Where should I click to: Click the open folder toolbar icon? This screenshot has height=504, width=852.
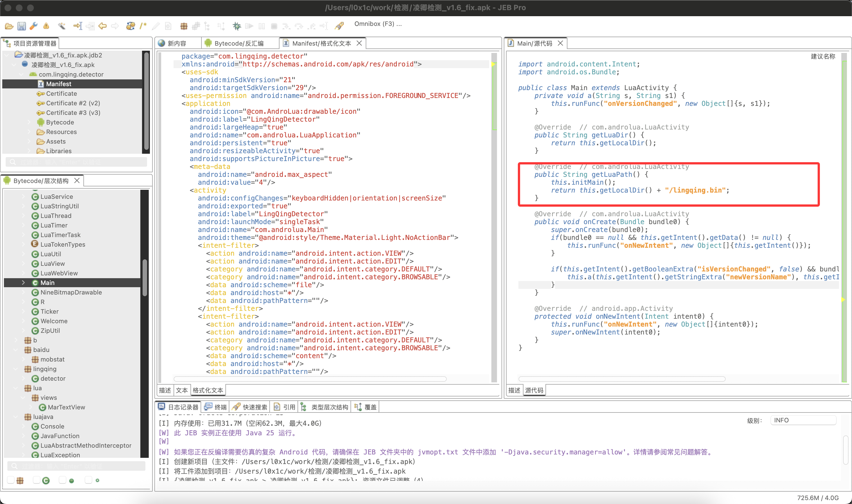(9, 26)
